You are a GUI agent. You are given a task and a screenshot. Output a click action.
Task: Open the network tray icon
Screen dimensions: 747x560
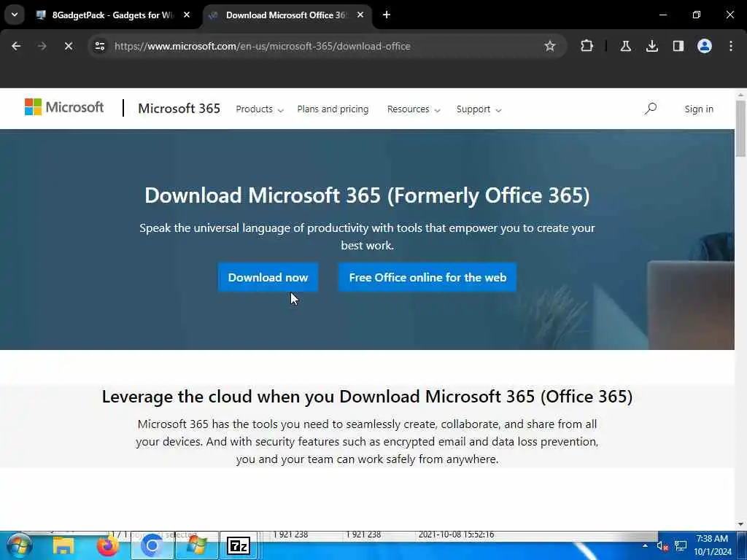coord(681,546)
